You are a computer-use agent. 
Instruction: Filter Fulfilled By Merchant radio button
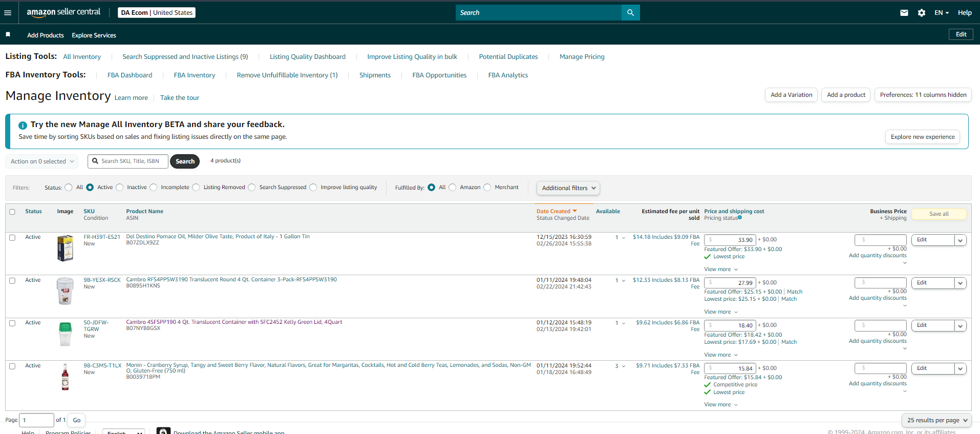click(x=487, y=188)
